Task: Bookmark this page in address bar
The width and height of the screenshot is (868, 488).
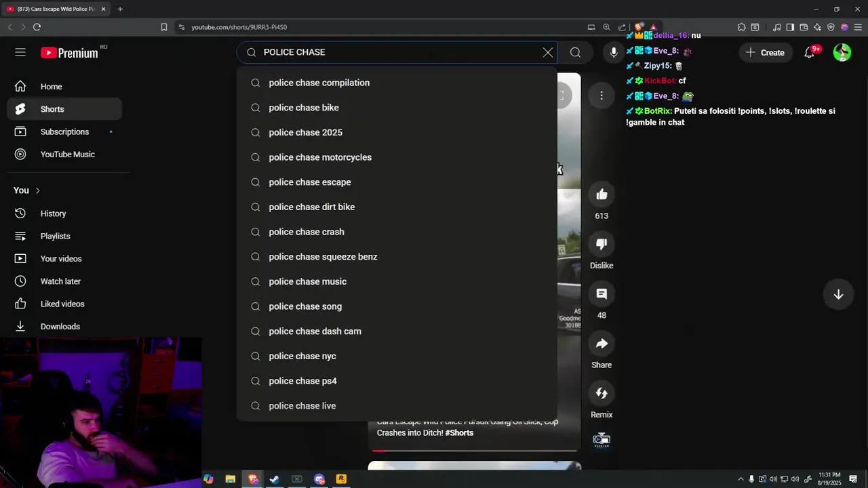Action: pos(164,27)
